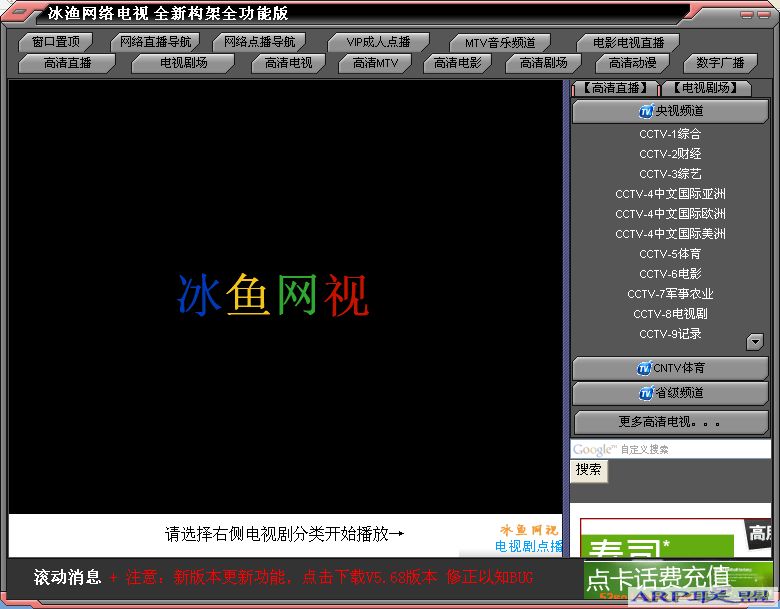780x609 pixels.
Task: Click the channel list scroll-down arrow
Action: click(755, 342)
